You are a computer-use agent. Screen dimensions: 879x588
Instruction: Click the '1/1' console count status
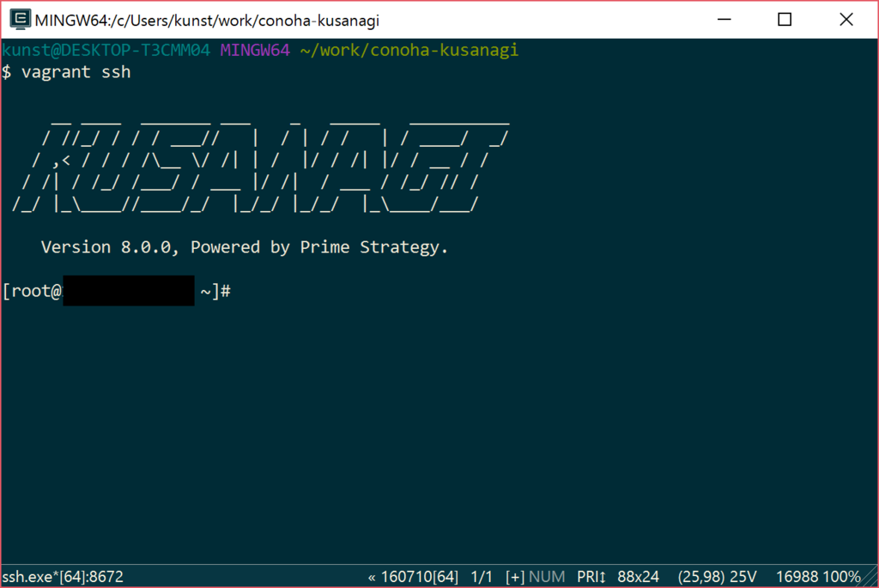482,577
